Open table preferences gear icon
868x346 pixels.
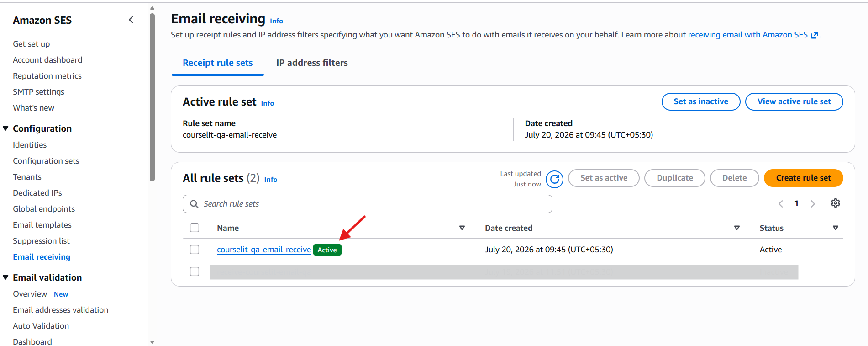tap(835, 203)
